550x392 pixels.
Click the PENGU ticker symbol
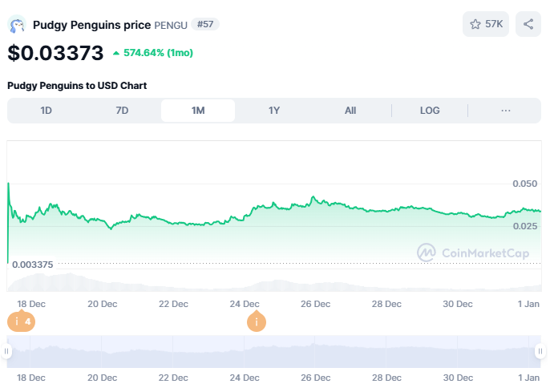[x=171, y=25]
